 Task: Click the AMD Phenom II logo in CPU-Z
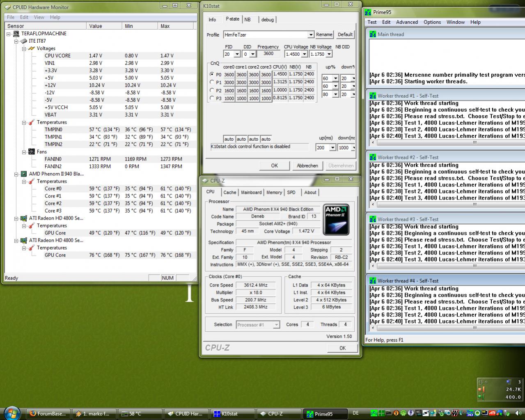[x=337, y=219]
